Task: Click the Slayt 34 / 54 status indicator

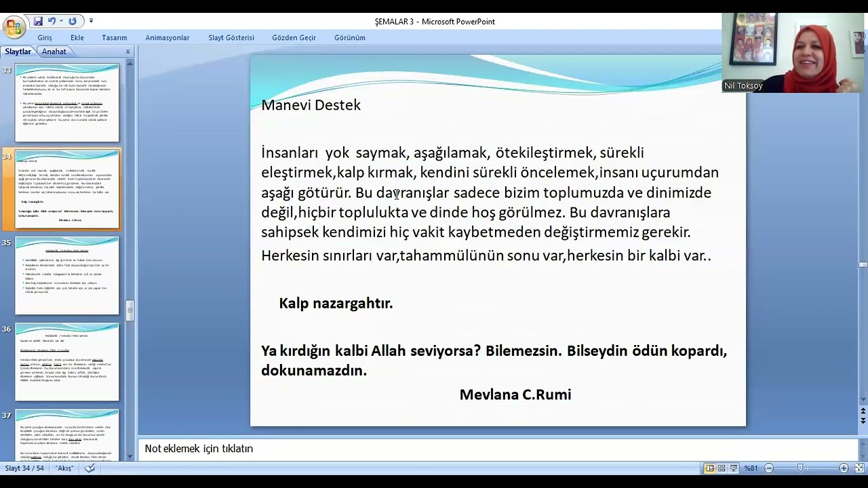Action: 24,468
